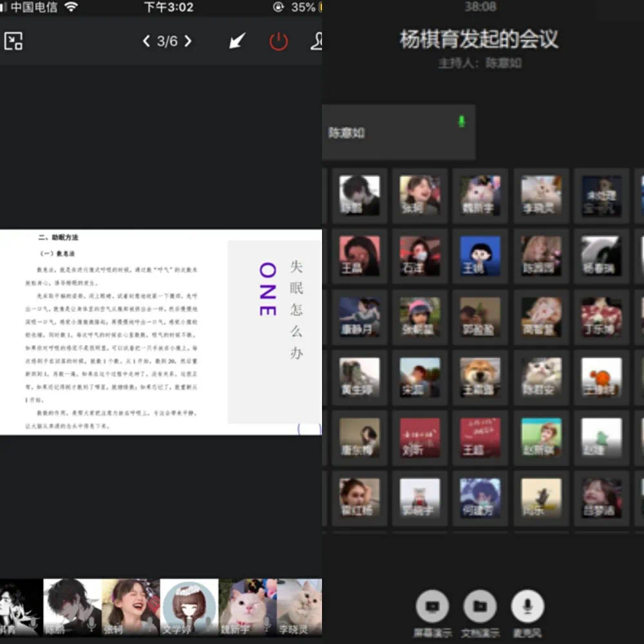Click the white arrow pointer icon
The image size is (644, 644).
click(x=237, y=41)
